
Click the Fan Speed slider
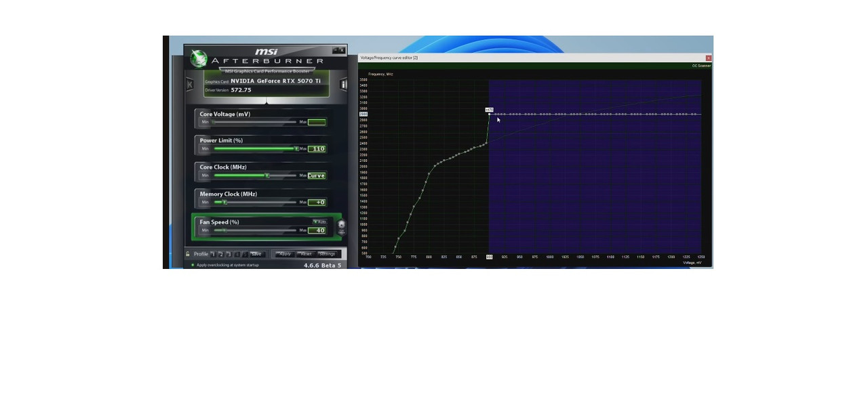pos(255,230)
